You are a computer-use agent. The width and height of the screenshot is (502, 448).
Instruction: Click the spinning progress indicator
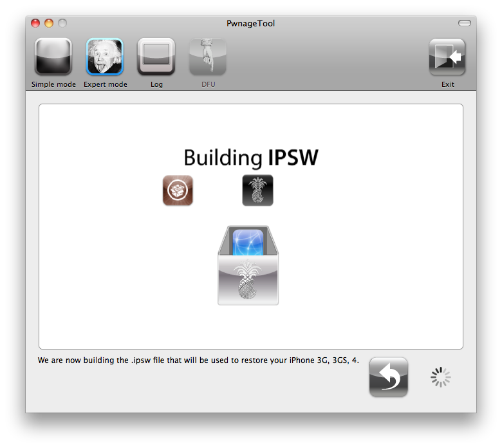(441, 377)
